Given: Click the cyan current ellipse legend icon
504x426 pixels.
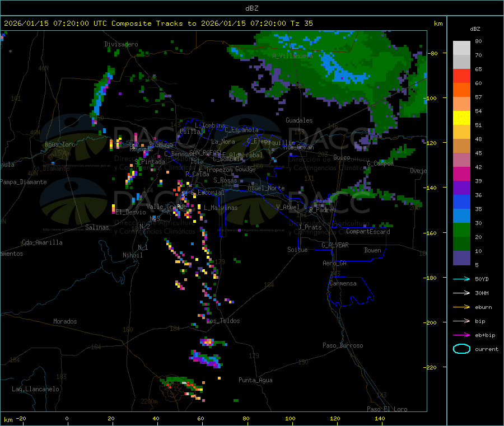Looking at the screenshot, I should pyautogui.click(x=461, y=349).
